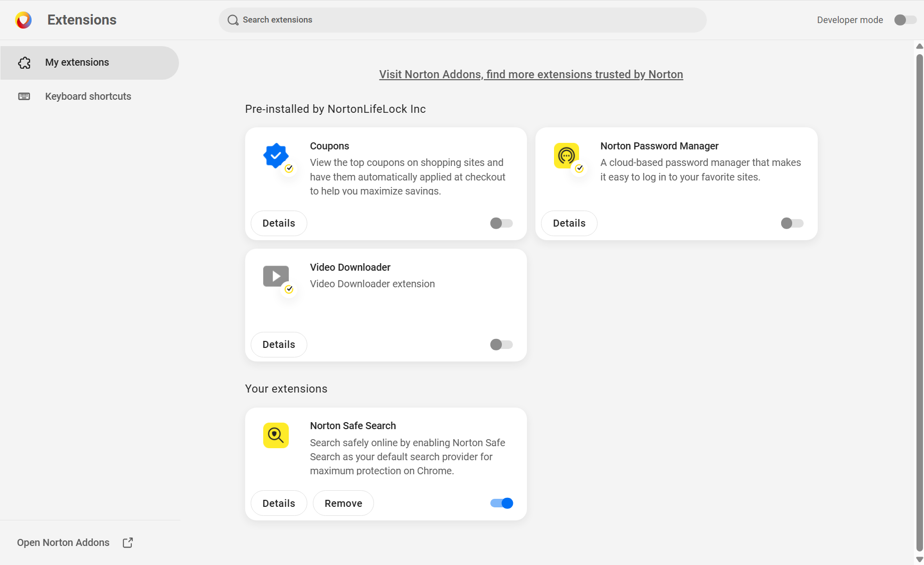
Task: Click 'Pre-installed by NortonLifeLock Inc' heading
Action: click(335, 109)
